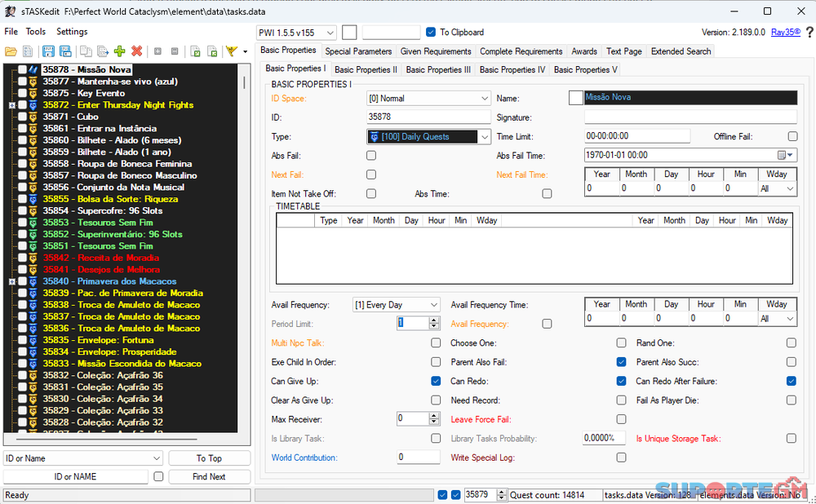The image size is (816, 504).
Task: Click the open file folder icon
Action: pos(11,51)
